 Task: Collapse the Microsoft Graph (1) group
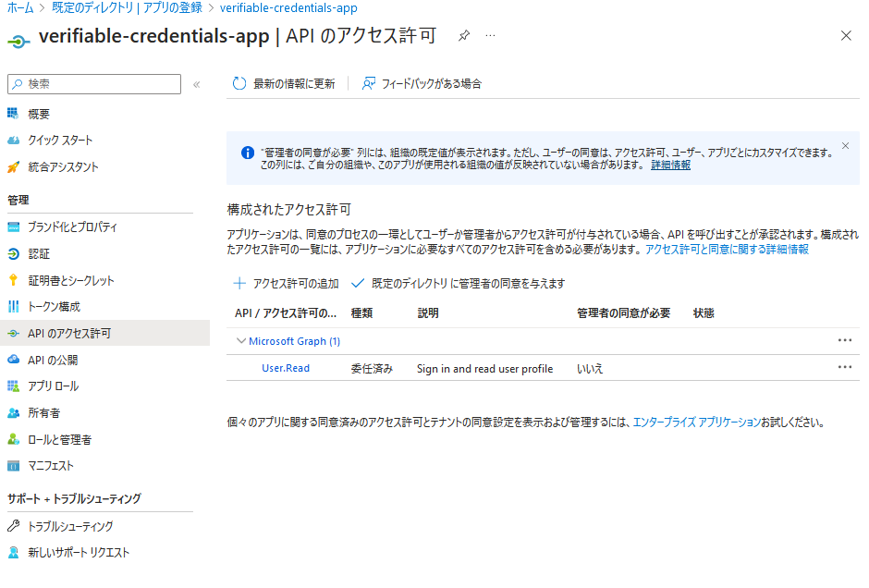point(241,341)
